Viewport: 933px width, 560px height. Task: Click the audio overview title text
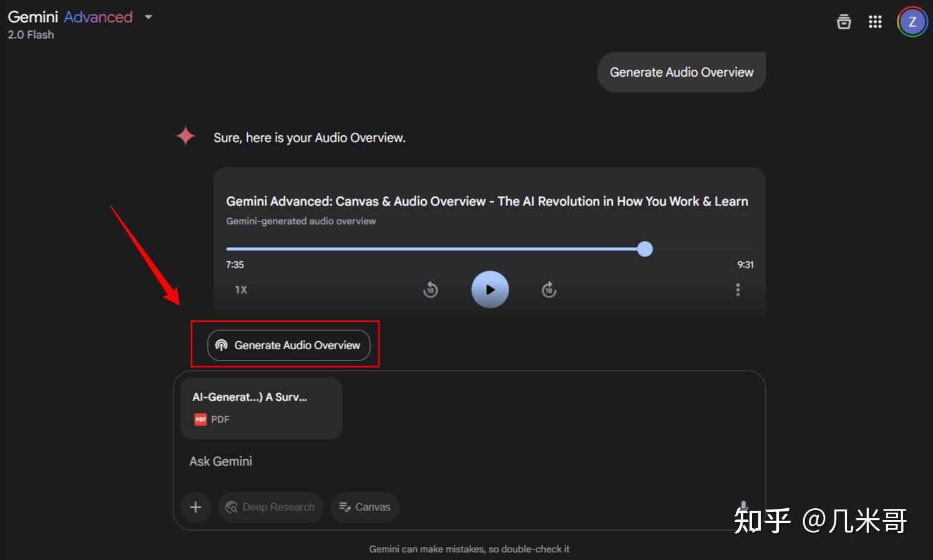click(x=487, y=201)
